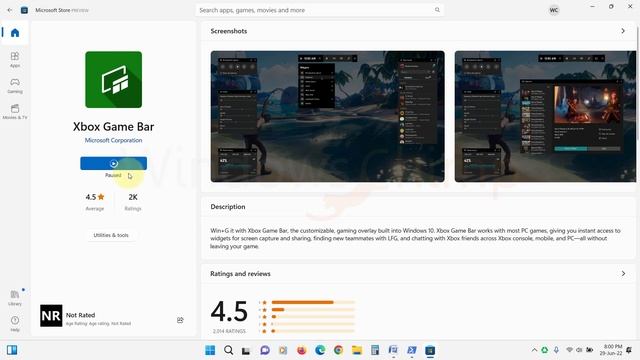Click the three-star rating bar
Viewport: 640px width, 360px height.
[313, 317]
